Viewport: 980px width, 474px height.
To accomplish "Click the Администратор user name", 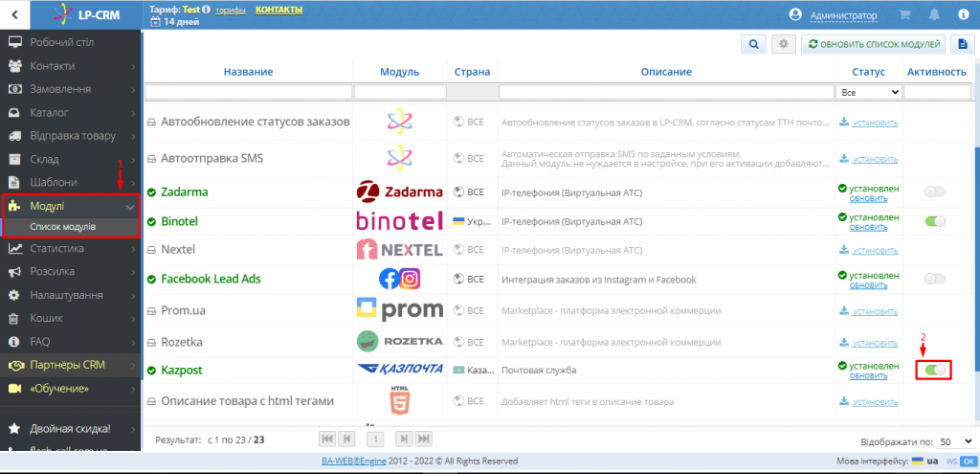I will (x=843, y=15).
